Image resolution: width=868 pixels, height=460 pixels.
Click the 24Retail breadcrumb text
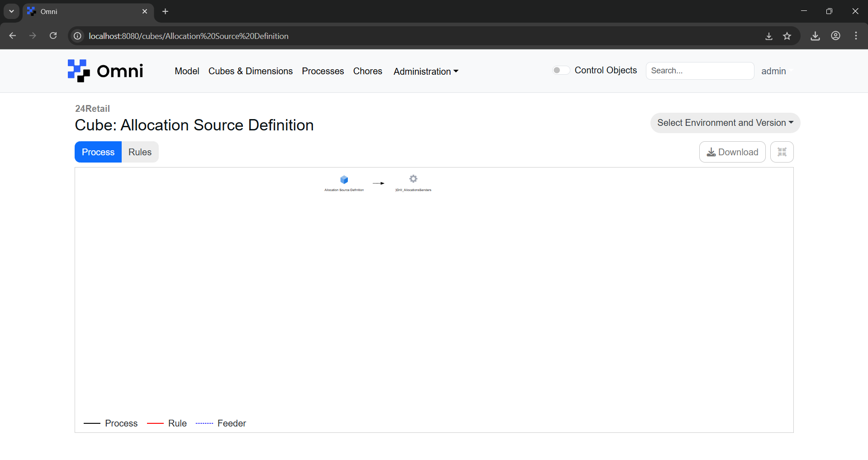point(92,109)
